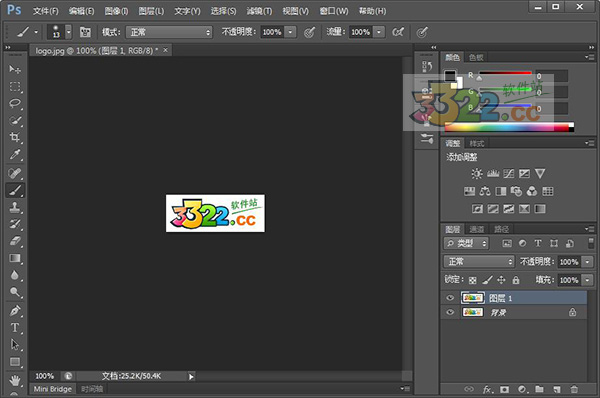Create a new group folder
The width and height of the screenshot is (600, 398).
pos(539,389)
